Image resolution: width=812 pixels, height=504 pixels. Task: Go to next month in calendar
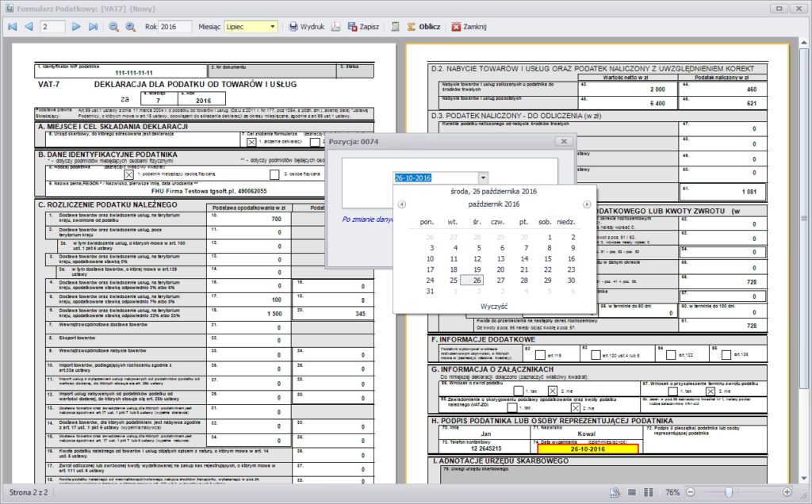[586, 204]
